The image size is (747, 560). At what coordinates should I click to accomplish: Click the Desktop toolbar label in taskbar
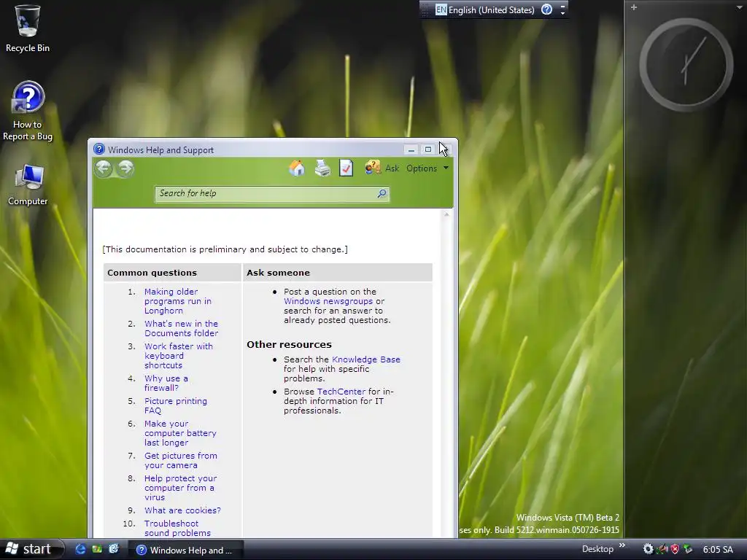point(597,549)
